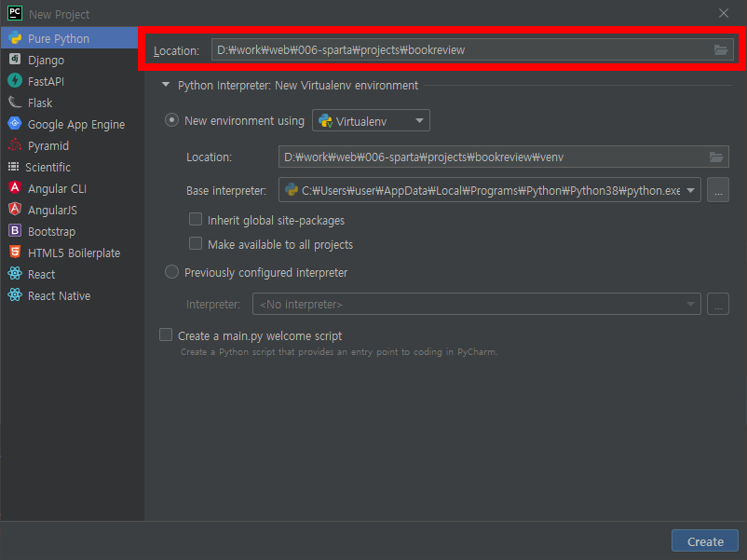Click ellipsis button next to Interpreter
Screen dimensions: 747x560
pyautogui.click(x=718, y=304)
